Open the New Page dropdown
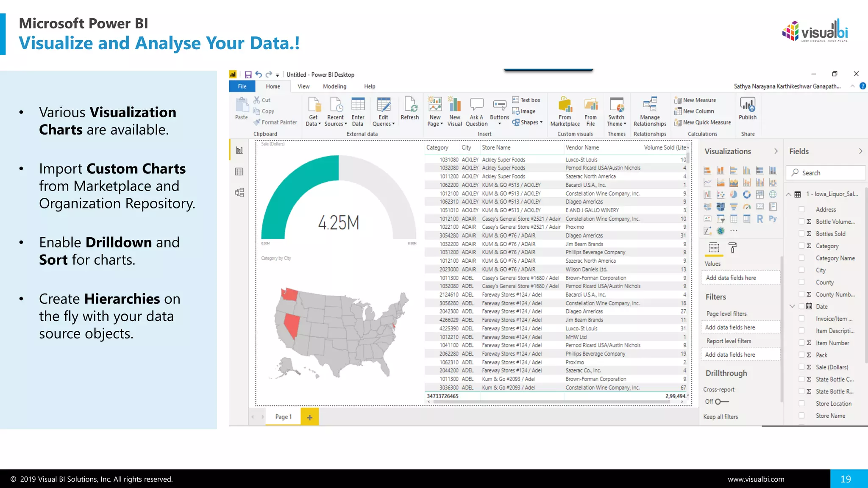The width and height of the screenshot is (868, 488). click(x=435, y=121)
